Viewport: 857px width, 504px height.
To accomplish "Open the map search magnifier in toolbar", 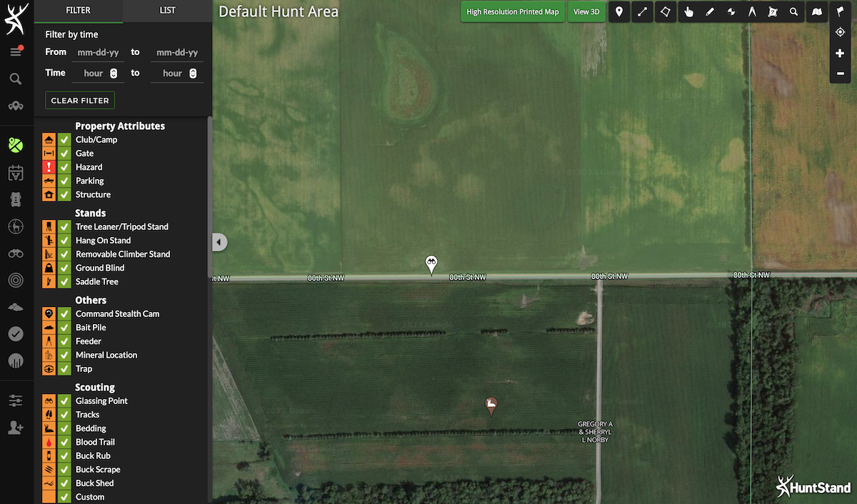I will [x=793, y=12].
